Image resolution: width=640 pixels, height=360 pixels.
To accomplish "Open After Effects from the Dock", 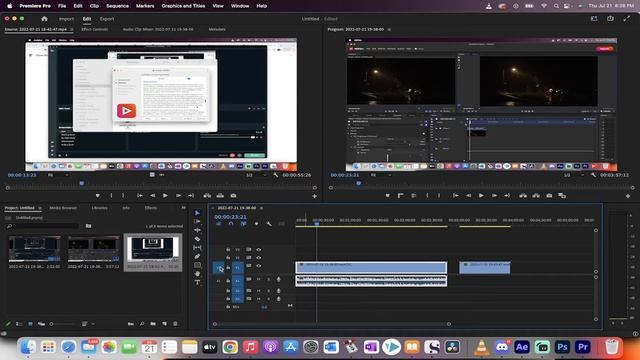I will (522, 347).
